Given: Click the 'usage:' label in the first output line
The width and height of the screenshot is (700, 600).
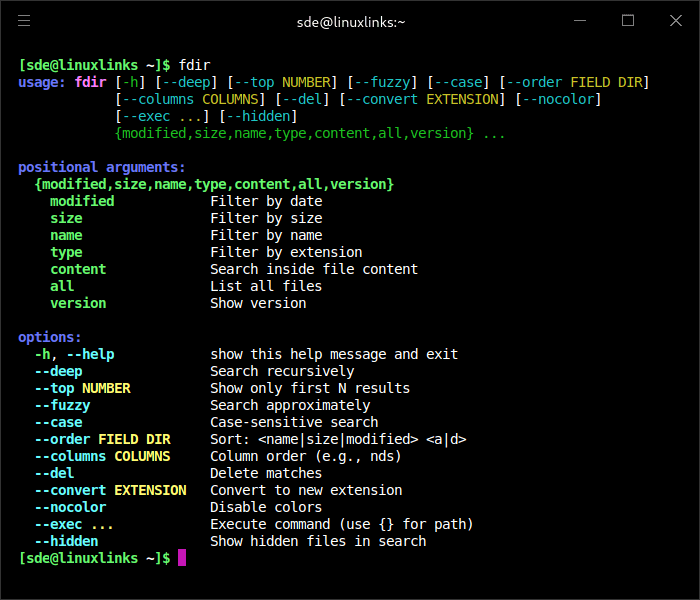Looking at the screenshot, I should [x=42, y=82].
